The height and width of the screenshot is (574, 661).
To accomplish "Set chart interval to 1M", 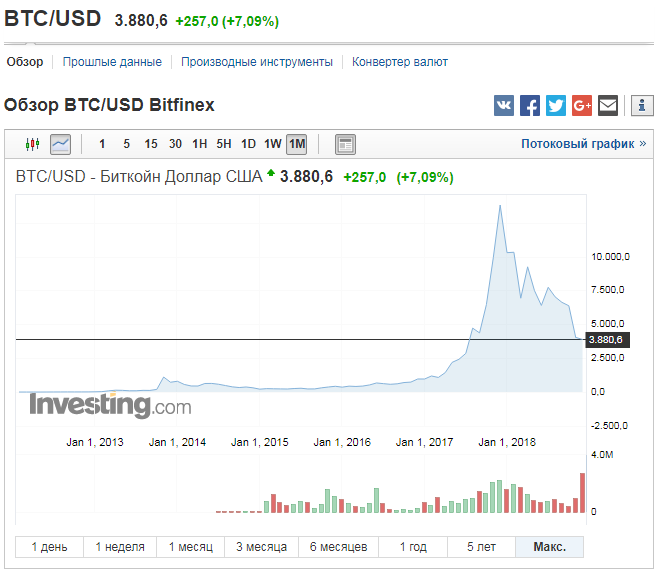I will 297,144.
